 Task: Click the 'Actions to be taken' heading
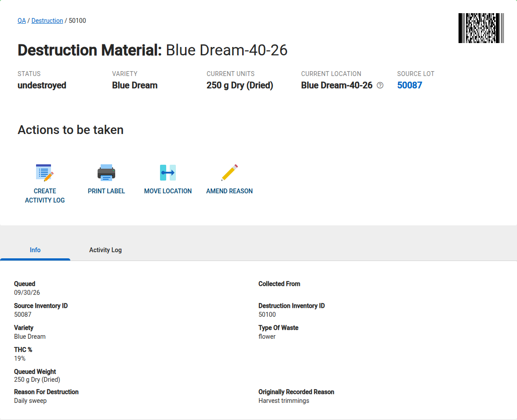70,130
